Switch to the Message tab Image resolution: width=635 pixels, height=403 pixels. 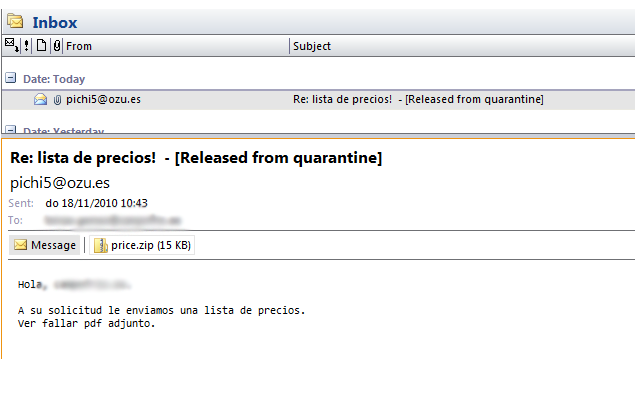click(x=45, y=245)
